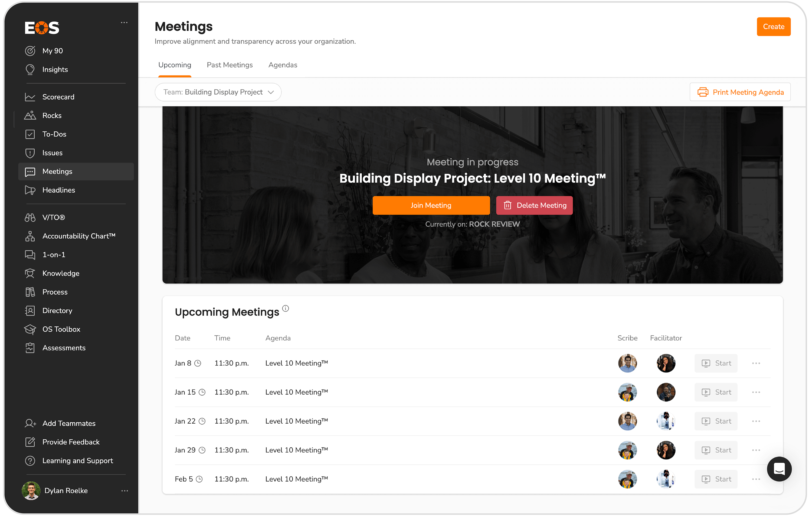Click the clock icon beside Jan 8
Image resolution: width=812 pixels, height=516 pixels.
[198, 364]
